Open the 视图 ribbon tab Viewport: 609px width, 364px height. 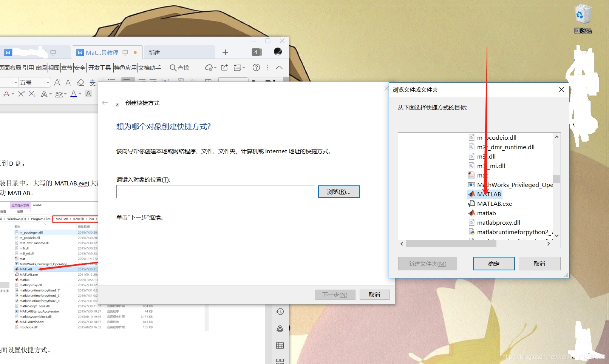(x=54, y=68)
